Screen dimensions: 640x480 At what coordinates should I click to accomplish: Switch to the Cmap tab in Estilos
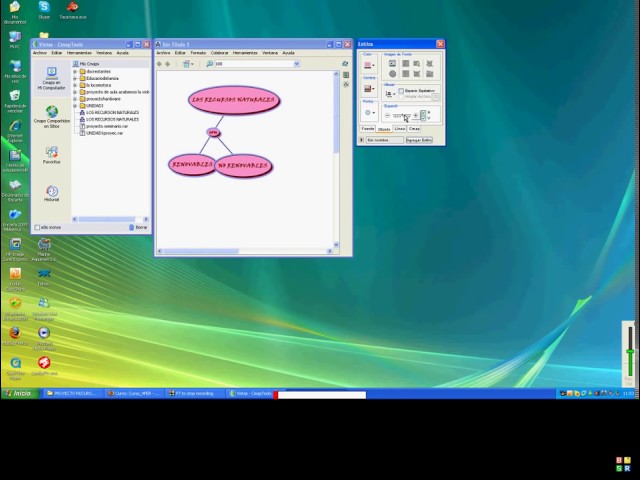414,129
